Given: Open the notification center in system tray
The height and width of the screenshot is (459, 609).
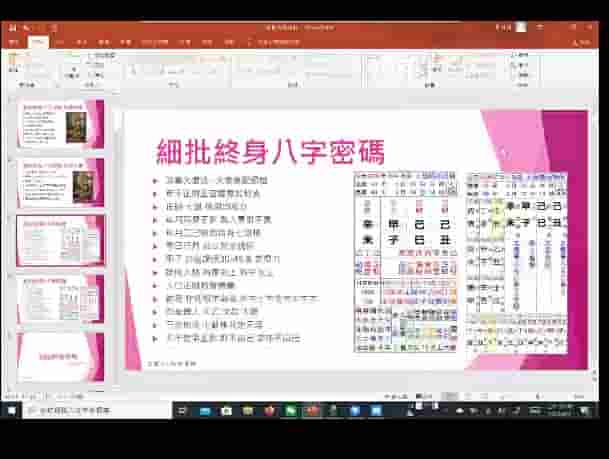Looking at the screenshot, I should tap(584, 410).
